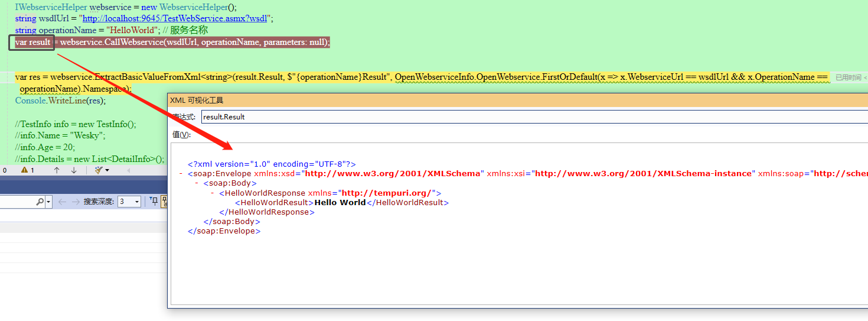Go to next issue with down arrow
868x321 pixels.
pos(74,170)
